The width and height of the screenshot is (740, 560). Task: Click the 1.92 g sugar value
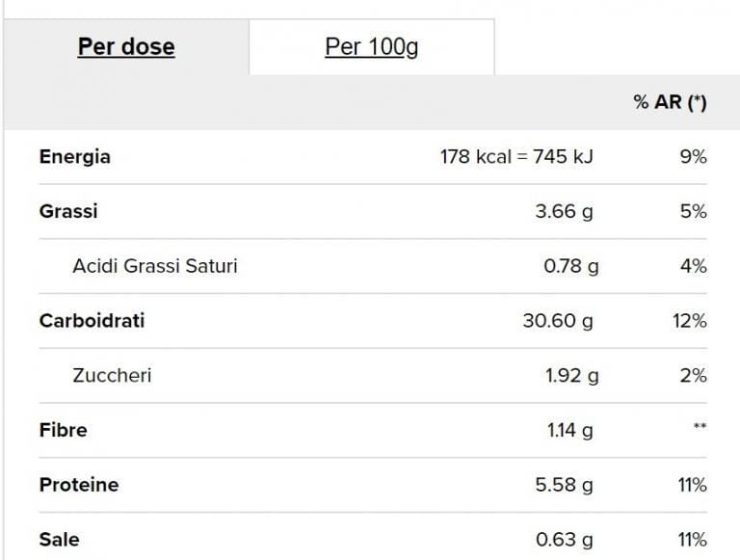(x=571, y=375)
